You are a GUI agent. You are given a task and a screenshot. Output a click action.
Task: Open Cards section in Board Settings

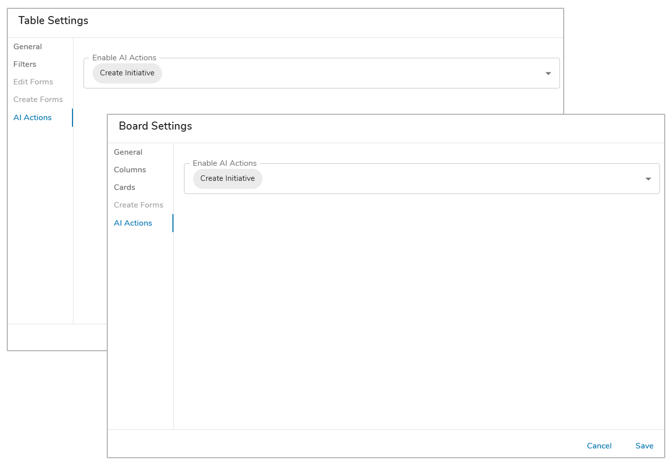[x=124, y=187]
